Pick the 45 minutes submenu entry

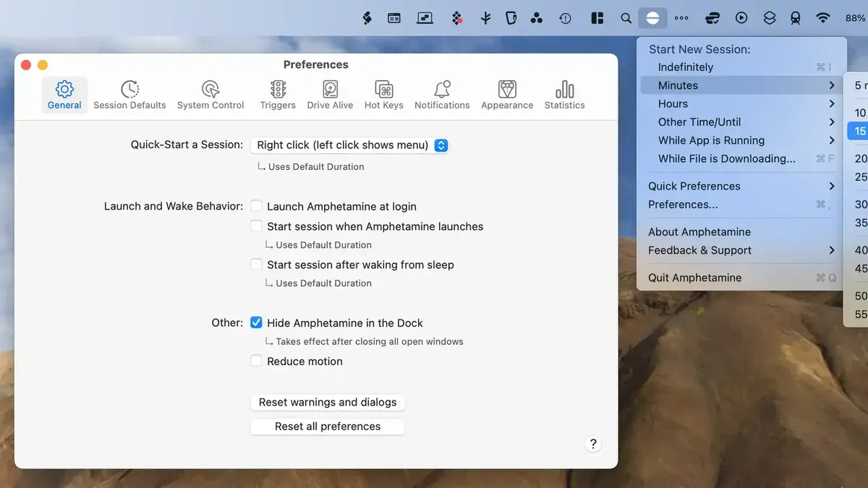[857, 268]
